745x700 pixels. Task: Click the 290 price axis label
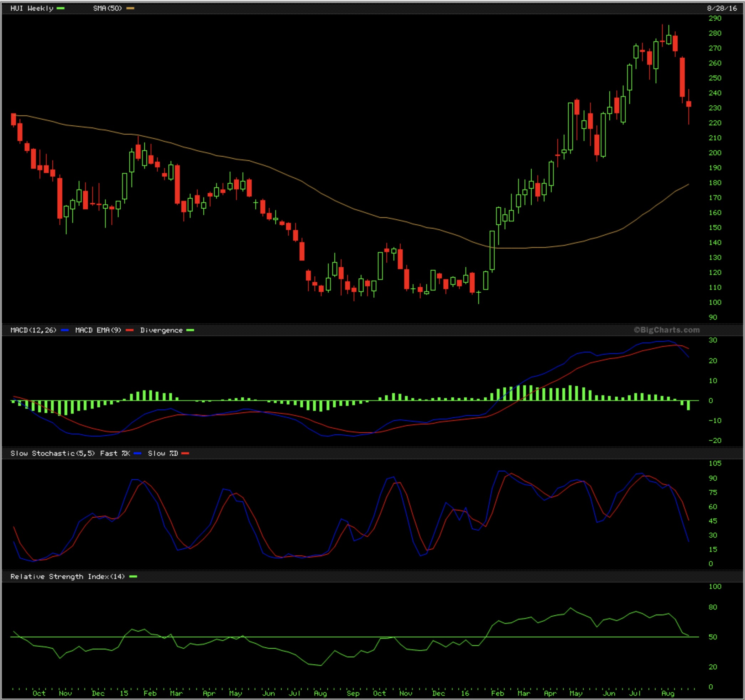pos(715,18)
